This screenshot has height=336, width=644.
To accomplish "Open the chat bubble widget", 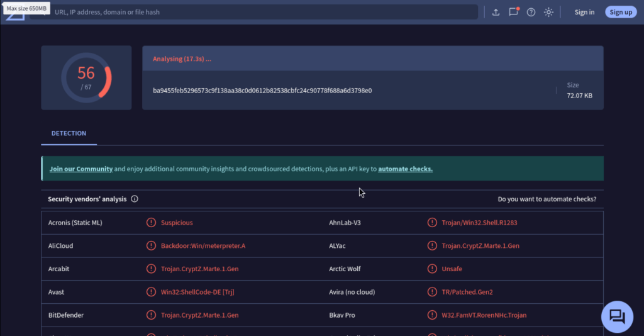I will click(617, 316).
